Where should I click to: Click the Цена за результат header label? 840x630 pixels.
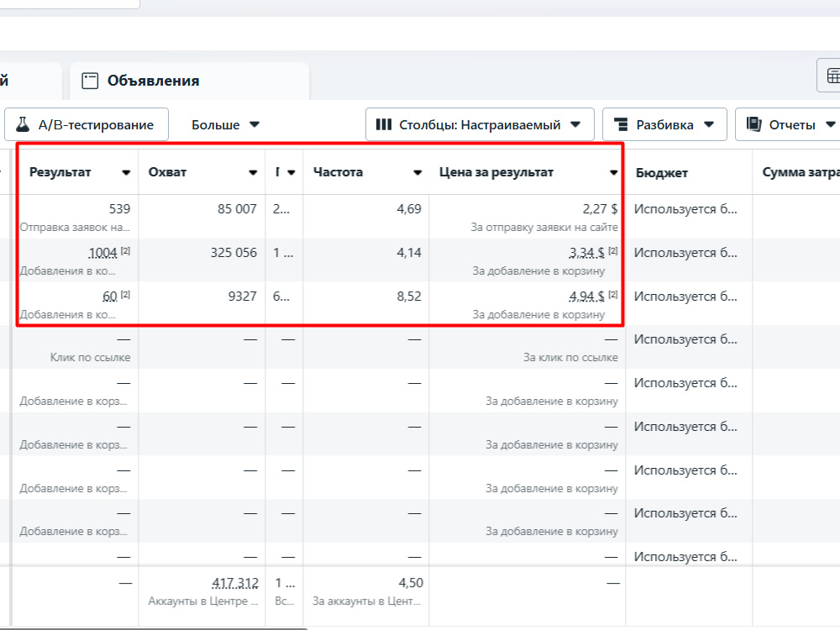[496, 172]
